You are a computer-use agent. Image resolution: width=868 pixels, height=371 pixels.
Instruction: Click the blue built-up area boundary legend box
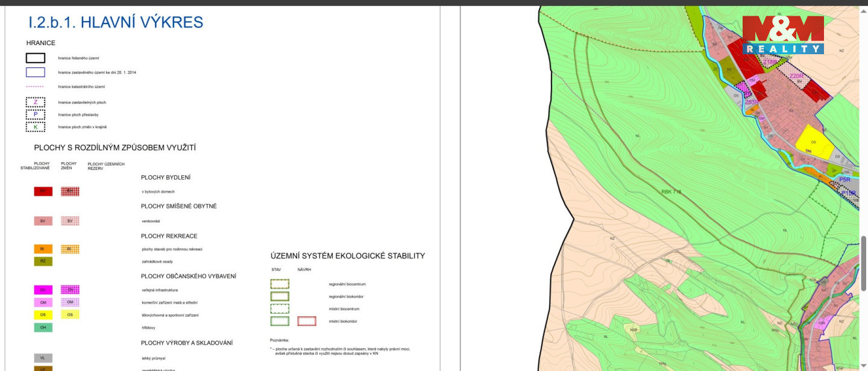(35, 72)
